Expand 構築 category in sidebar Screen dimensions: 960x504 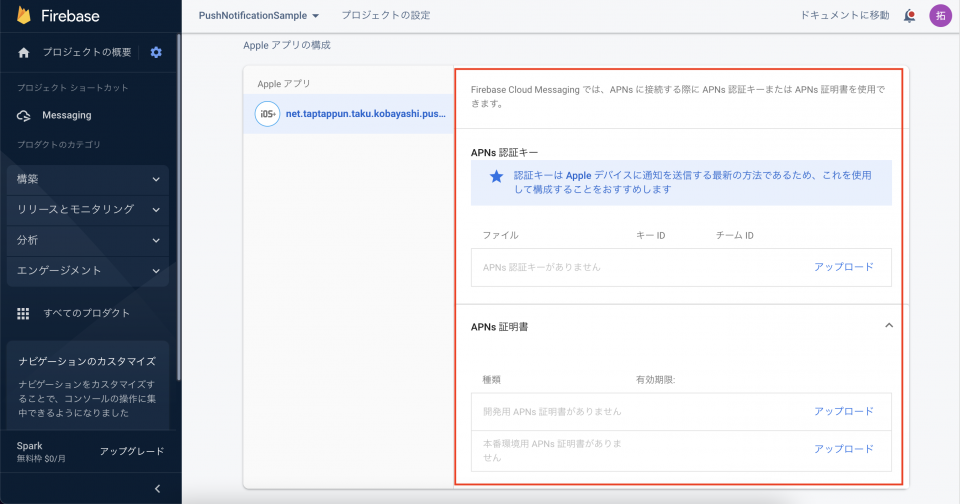(x=88, y=179)
